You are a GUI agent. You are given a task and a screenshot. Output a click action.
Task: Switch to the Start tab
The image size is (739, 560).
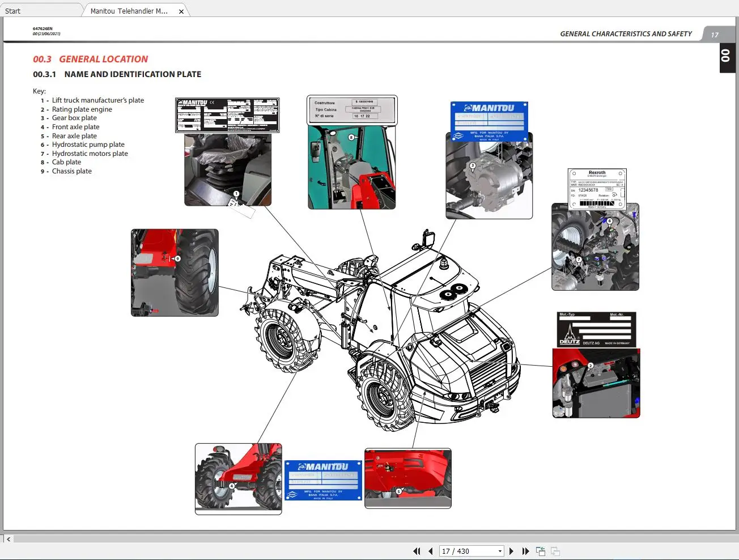[x=13, y=11]
